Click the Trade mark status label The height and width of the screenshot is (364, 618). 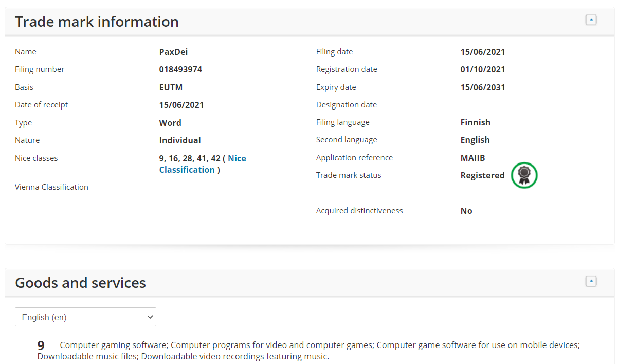click(x=349, y=175)
